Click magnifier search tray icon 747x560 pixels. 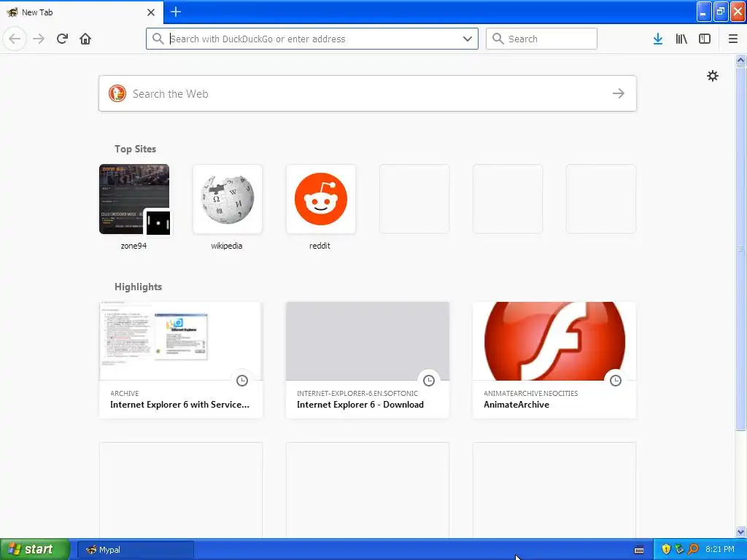pyautogui.click(x=693, y=550)
